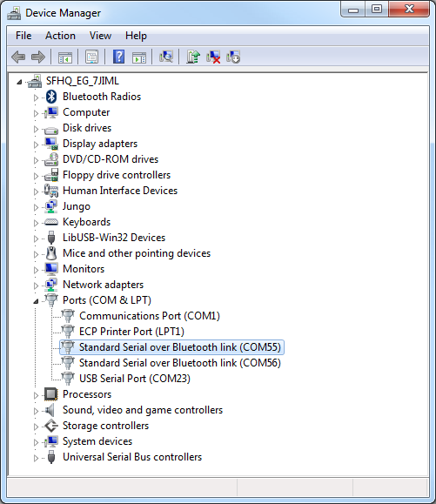Select Communications Port (COM1)
This screenshot has width=436, height=504.
click(150, 316)
